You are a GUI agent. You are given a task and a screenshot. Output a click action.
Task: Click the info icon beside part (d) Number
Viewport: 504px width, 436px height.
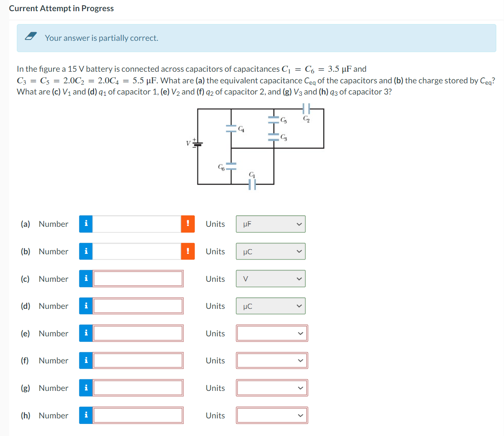pos(85,306)
